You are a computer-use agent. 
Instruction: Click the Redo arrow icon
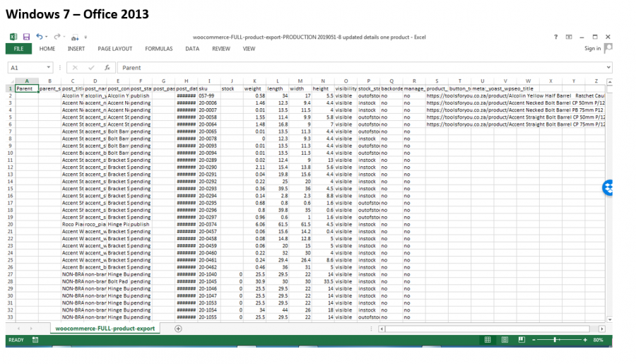coord(57,37)
